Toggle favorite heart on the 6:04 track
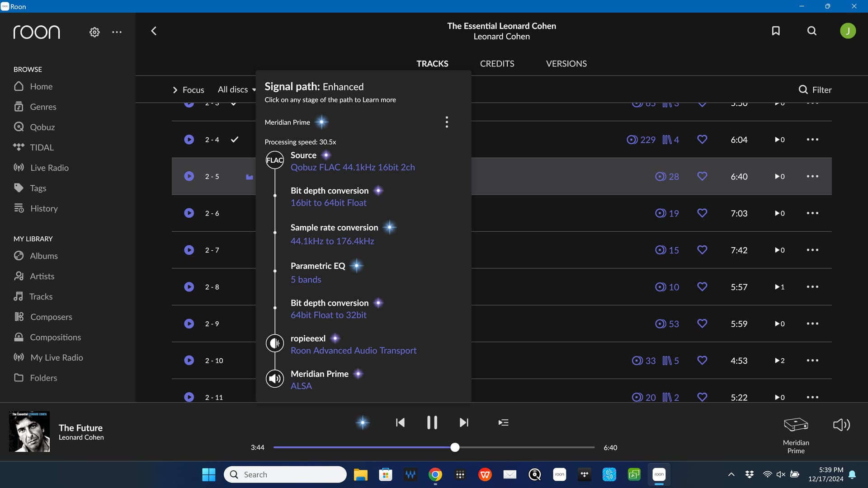This screenshot has width=868, height=488. coord(702,140)
